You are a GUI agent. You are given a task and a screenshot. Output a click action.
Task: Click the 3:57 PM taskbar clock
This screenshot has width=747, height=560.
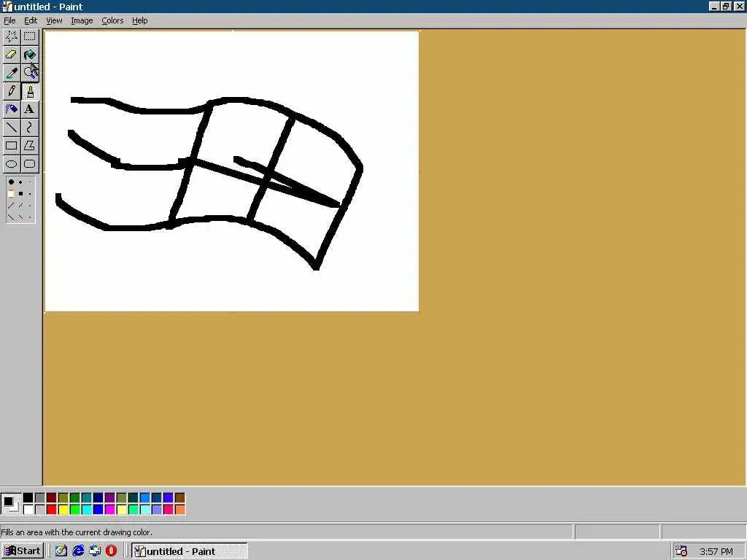(x=716, y=551)
